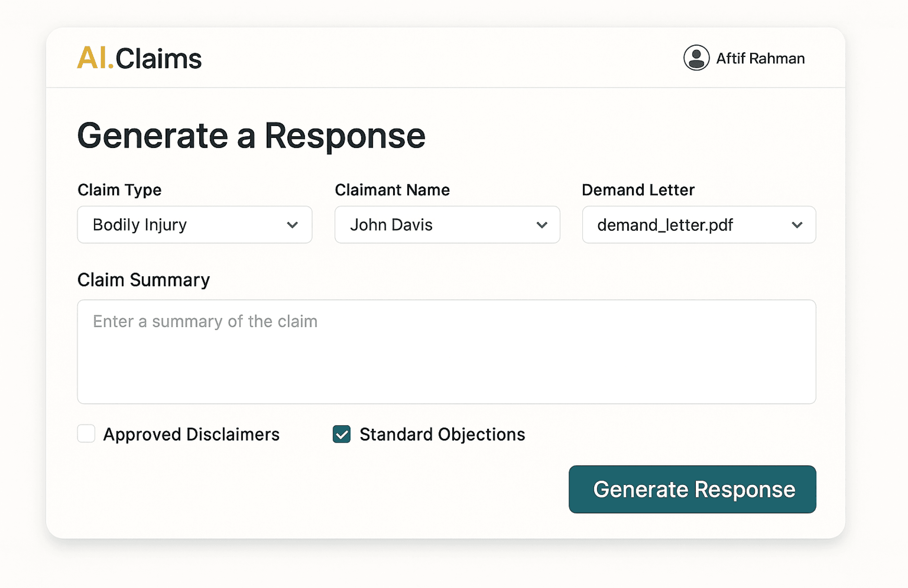Click the Claimant Name field label
The width and height of the screenshot is (908, 588).
[x=392, y=190]
